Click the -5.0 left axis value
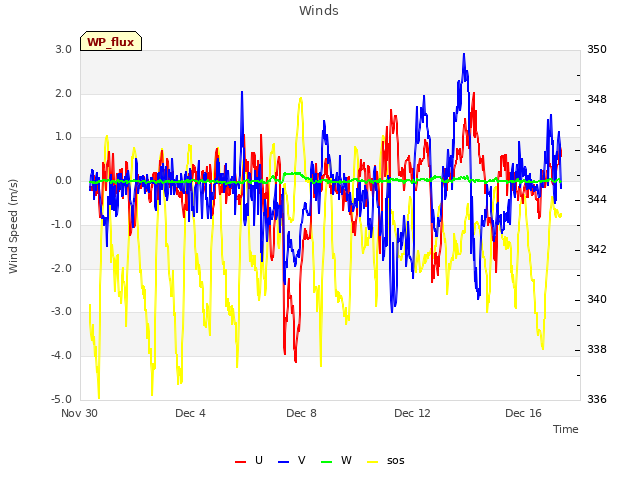The image size is (640, 480). click(x=61, y=399)
